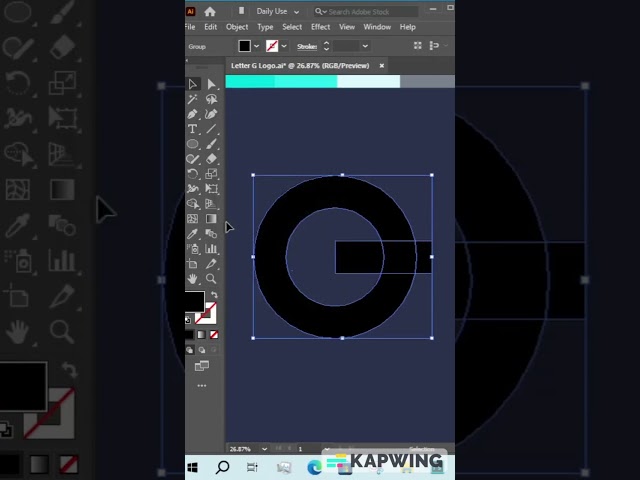Select the Shaper tool

coord(193,159)
